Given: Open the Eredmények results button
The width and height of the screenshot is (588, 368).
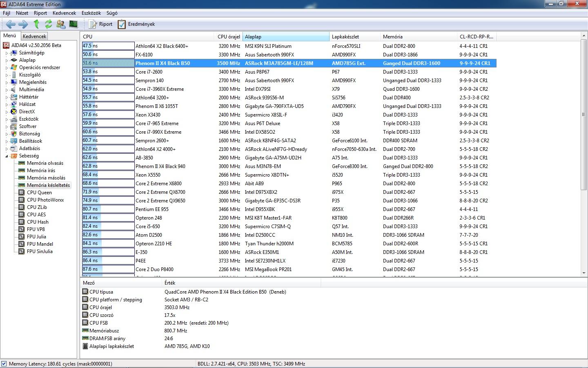Looking at the screenshot, I should click(136, 24).
